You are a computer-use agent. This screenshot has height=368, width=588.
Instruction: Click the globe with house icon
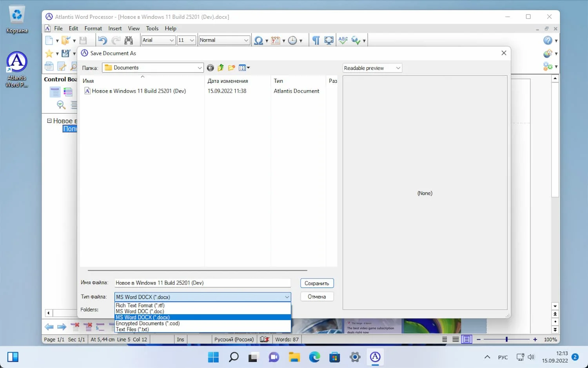(x=548, y=53)
